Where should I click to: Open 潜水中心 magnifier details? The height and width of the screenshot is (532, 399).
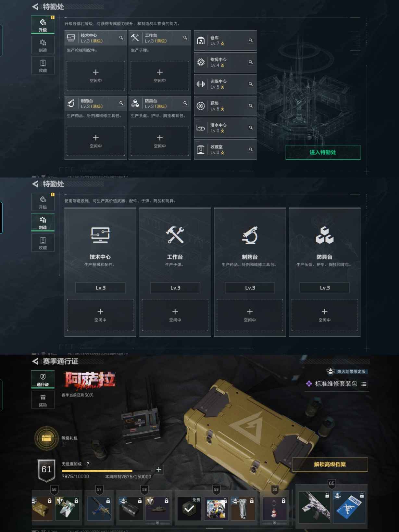(251, 128)
